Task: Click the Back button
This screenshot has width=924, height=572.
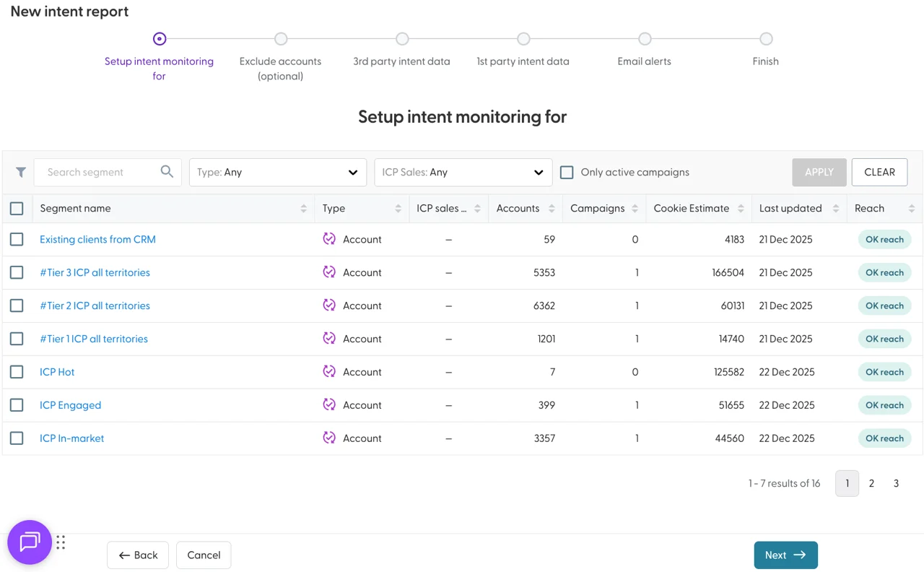Action: [138, 555]
